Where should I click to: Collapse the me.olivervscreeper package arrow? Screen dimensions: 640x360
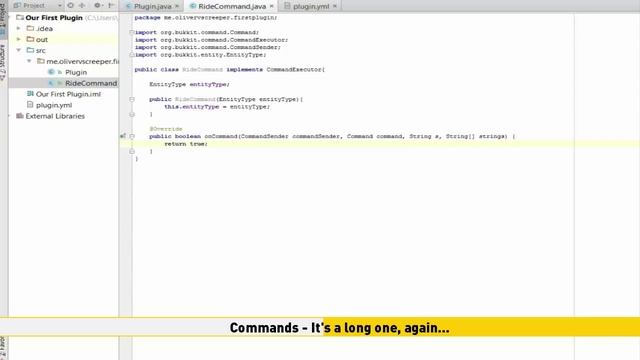(29, 61)
